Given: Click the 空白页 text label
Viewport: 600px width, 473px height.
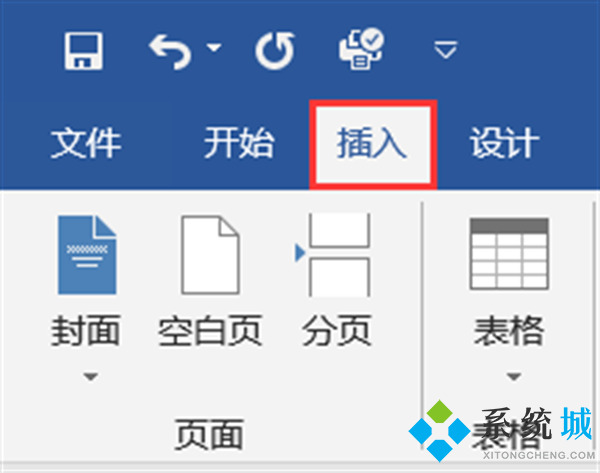Looking at the screenshot, I should [210, 331].
